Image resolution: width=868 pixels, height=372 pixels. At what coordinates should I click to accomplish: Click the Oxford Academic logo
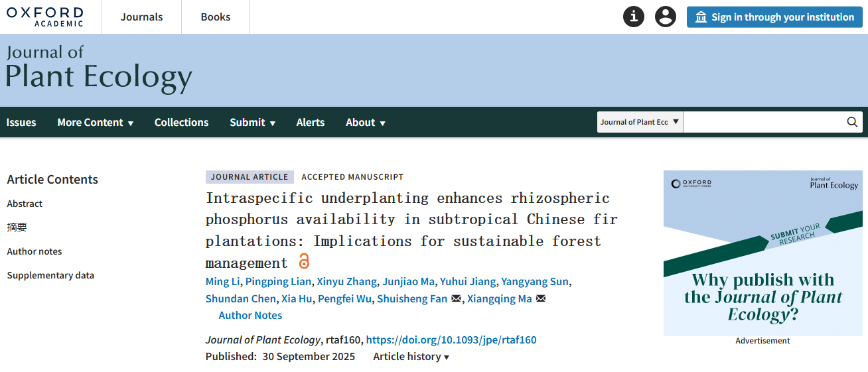pyautogui.click(x=45, y=17)
